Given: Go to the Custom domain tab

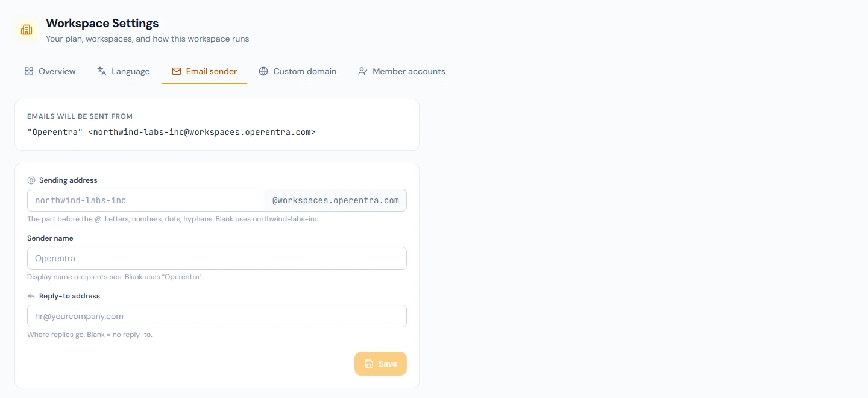Looking at the screenshot, I should pyautogui.click(x=298, y=71).
